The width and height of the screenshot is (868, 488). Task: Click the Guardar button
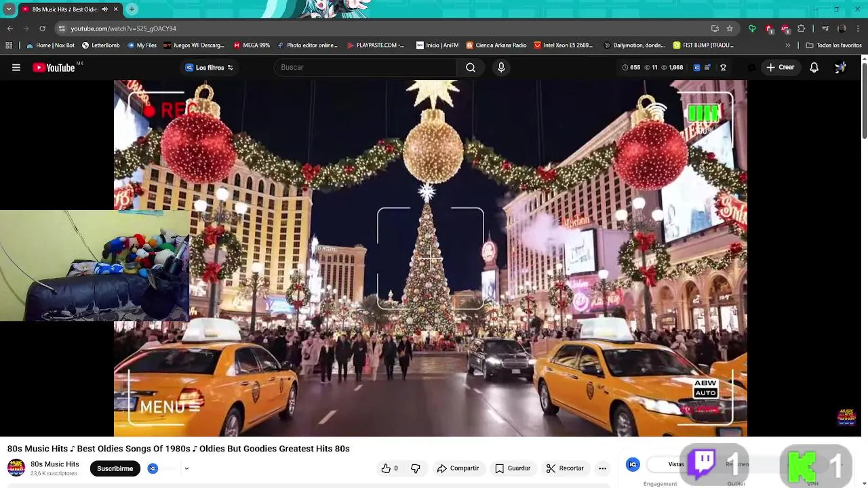pos(513,468)
